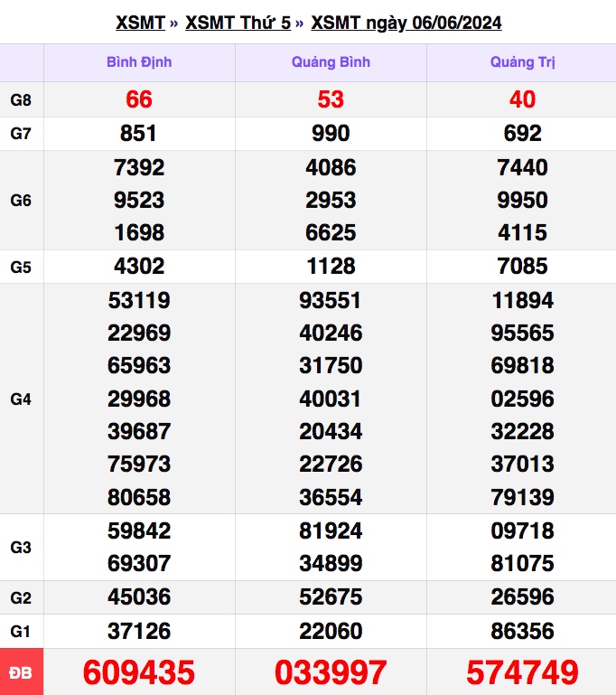Click Bình Định special prize 609435
Image resolution: width=616 pixels, height=695 pixels.
point(139,672)
